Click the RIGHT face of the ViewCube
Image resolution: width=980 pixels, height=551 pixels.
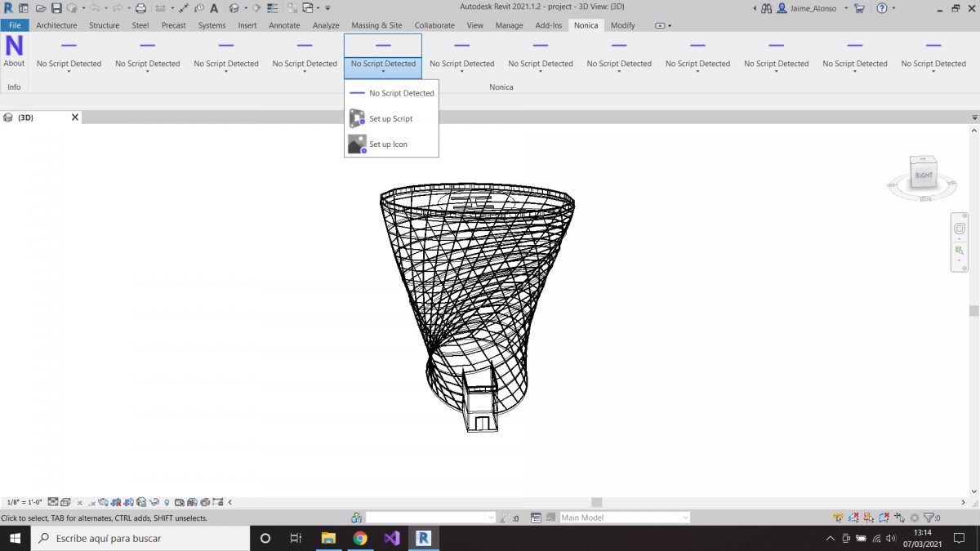click(922, 174)
